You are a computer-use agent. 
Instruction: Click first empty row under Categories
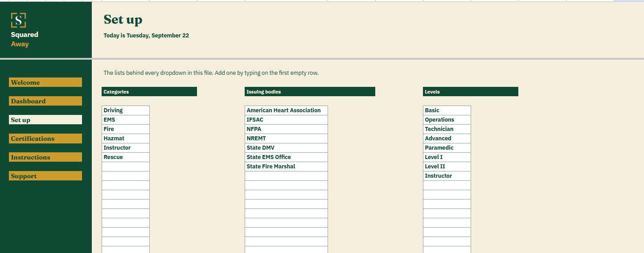coord(126,167)
